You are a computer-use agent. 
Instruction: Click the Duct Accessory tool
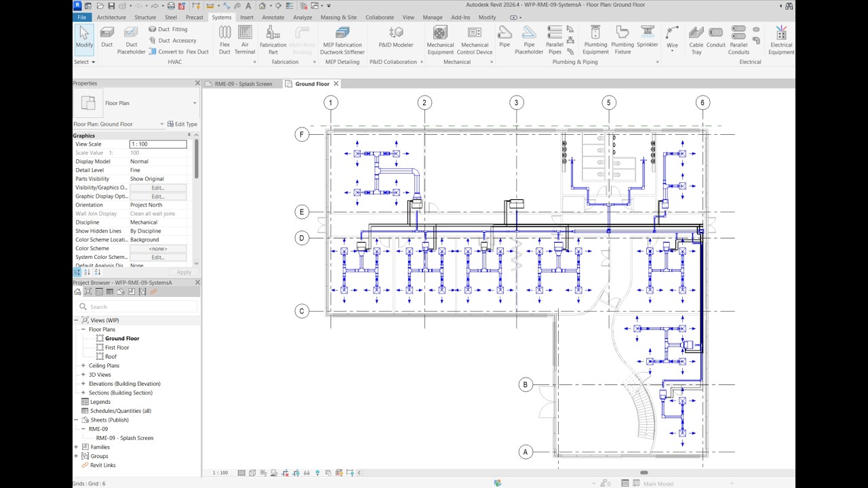pos(172,40)
